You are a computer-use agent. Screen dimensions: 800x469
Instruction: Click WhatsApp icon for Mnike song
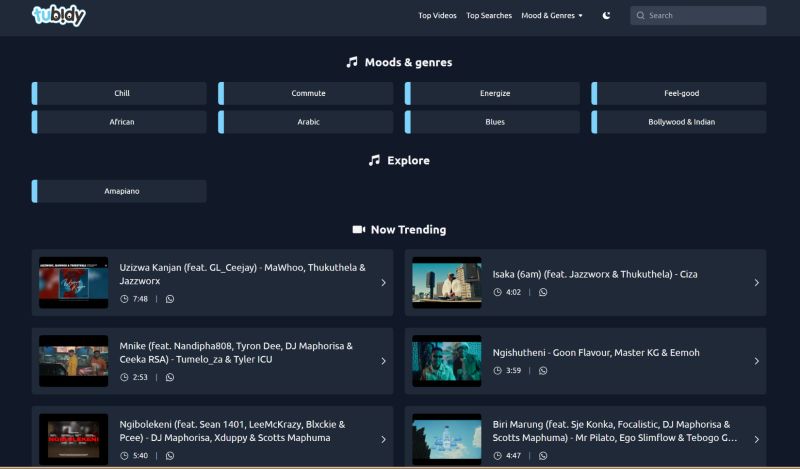point(170,377)
